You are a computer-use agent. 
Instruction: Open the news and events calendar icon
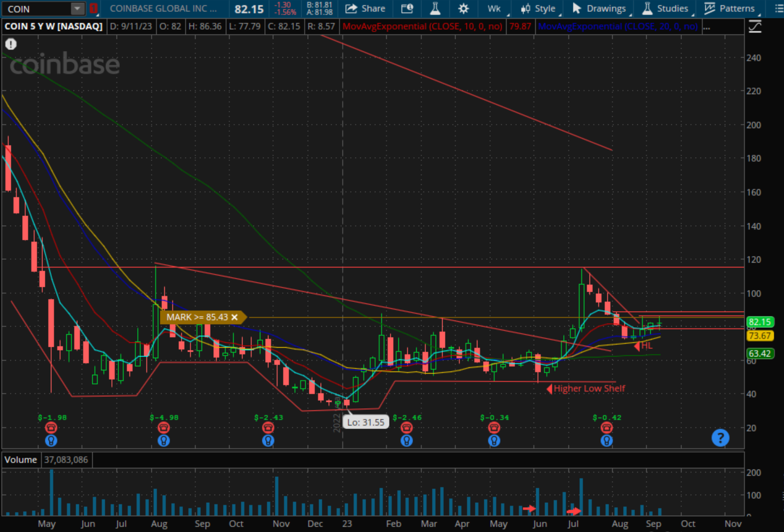pos(407,9)
